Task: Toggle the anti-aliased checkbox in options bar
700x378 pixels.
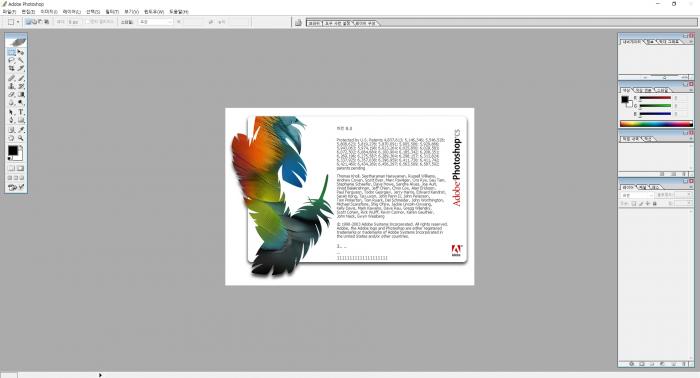Action: [x=88, y=21]
